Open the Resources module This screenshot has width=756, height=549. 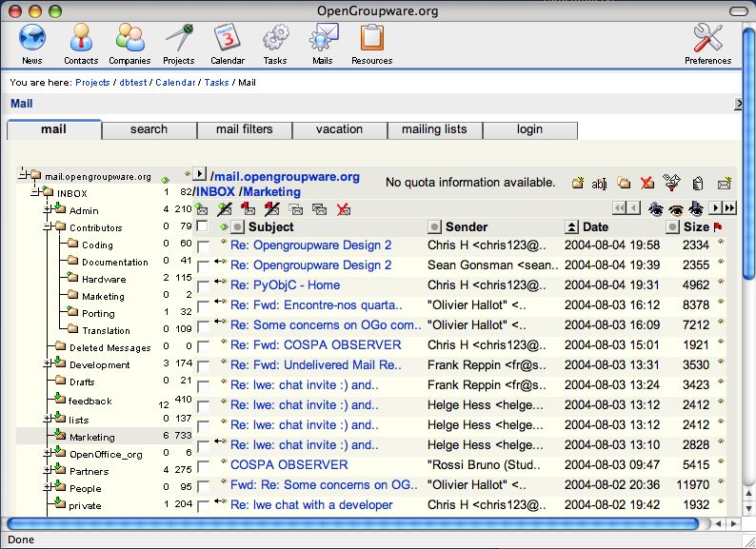tap(371, 44)
